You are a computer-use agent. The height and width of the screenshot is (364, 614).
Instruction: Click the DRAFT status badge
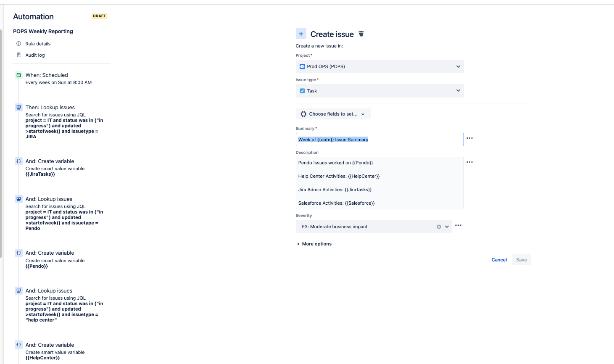pyautogui.click(x=100, y=16)
